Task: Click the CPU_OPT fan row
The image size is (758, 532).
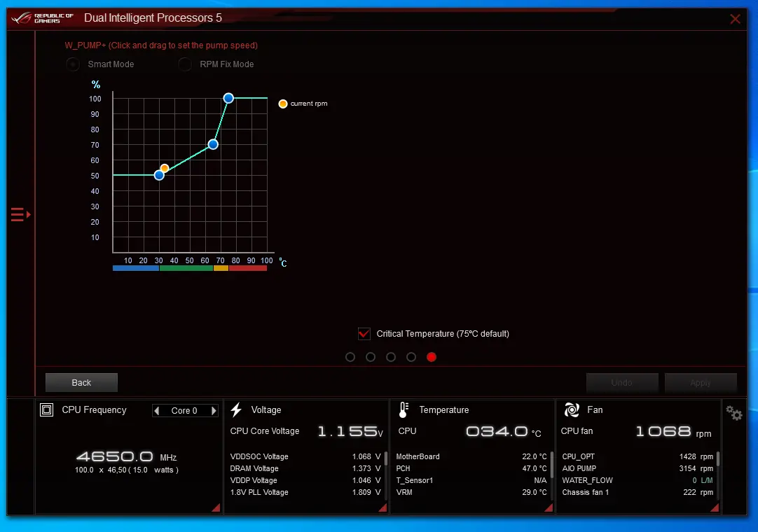Action: coord(638,456)
